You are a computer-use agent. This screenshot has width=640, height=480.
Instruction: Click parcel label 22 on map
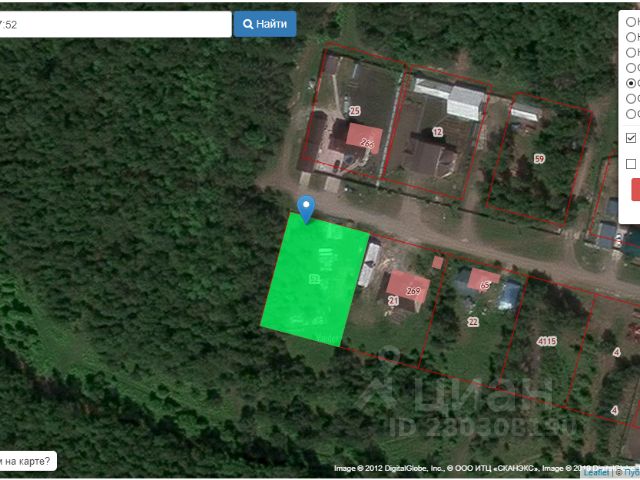coord(473,322)
